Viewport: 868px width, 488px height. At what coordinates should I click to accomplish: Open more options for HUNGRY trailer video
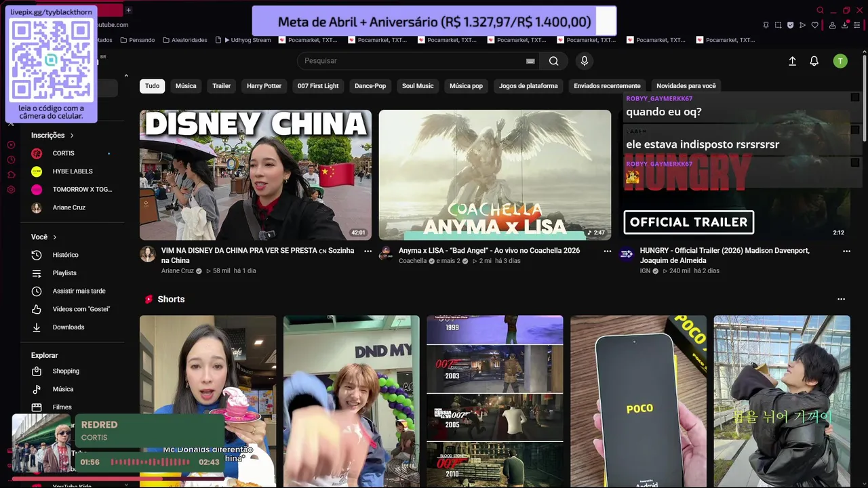(846, 251)
